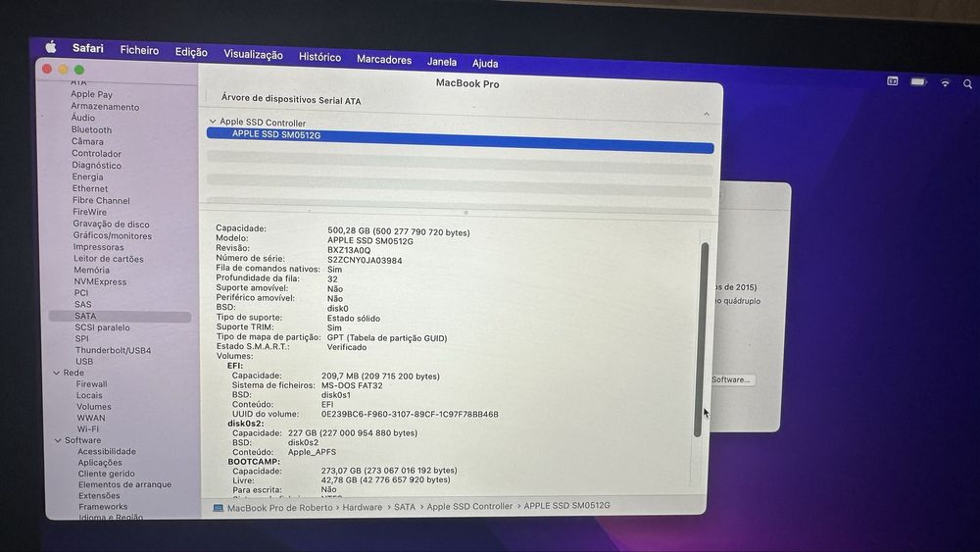
Task: Select FireWire in the sidebar
Action: coord(89,212)
